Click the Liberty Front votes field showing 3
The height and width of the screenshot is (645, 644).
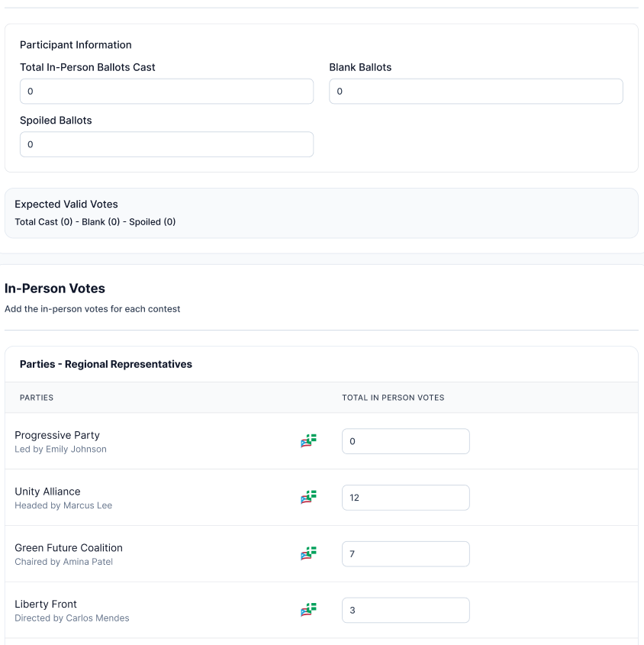click(405, 610)
